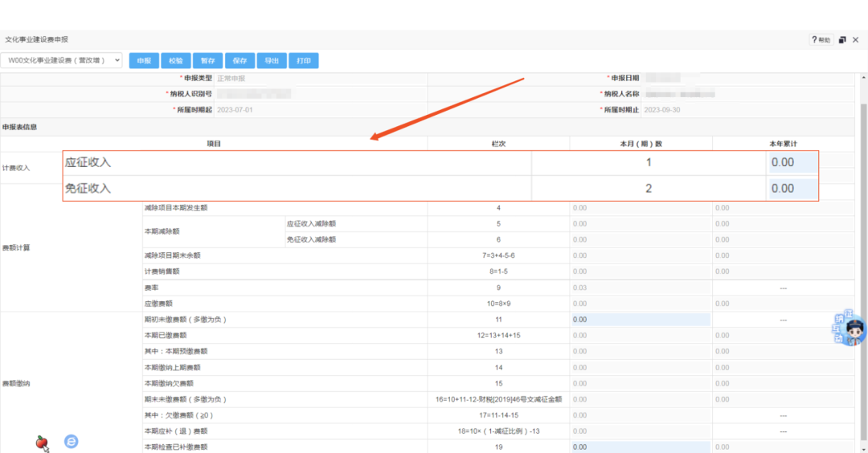Image resolution: width=868 pixels, height=453 pixels.
Task: Open the 帮助 help button
Action: pos(821,40)
